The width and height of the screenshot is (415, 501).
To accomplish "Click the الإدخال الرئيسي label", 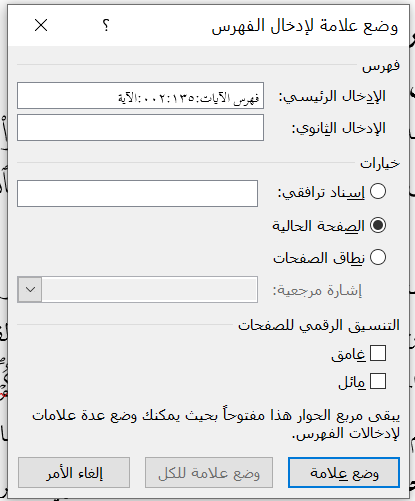I will click(332, 96).
